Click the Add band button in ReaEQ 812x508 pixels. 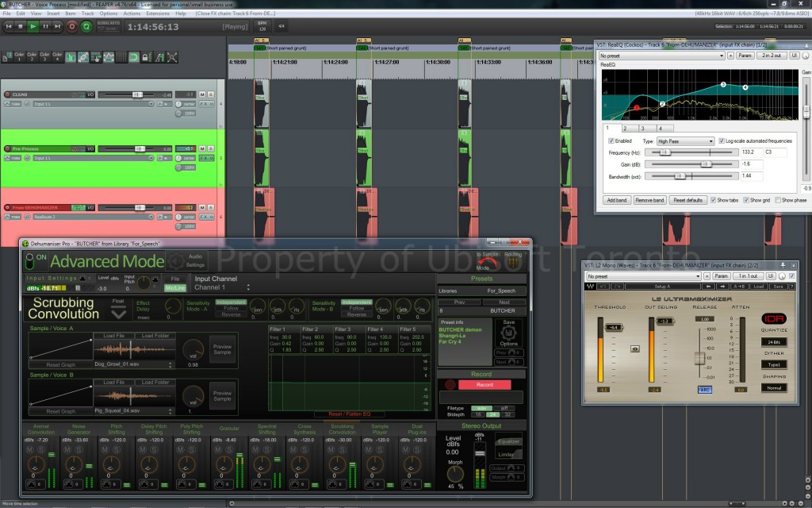616,200
